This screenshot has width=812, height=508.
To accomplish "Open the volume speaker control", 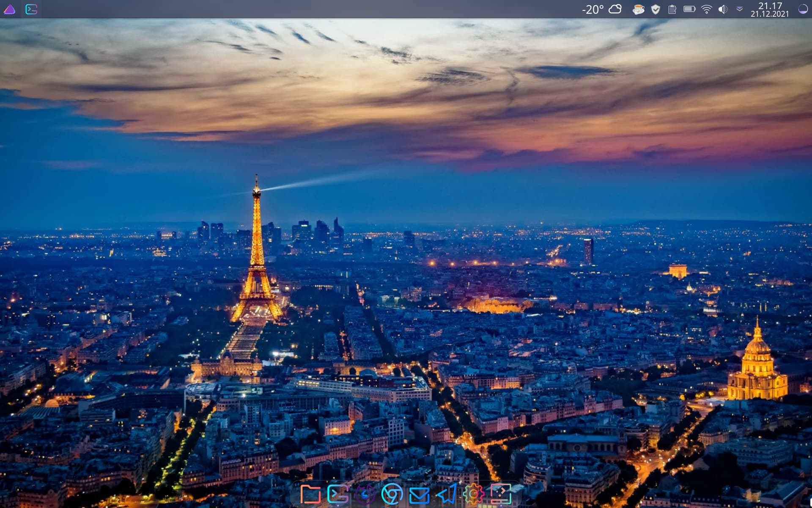I will pos(723,9).
